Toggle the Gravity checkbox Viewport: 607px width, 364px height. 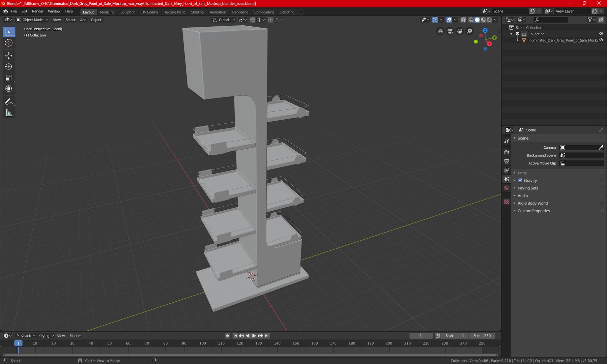(x=520, y=180)
